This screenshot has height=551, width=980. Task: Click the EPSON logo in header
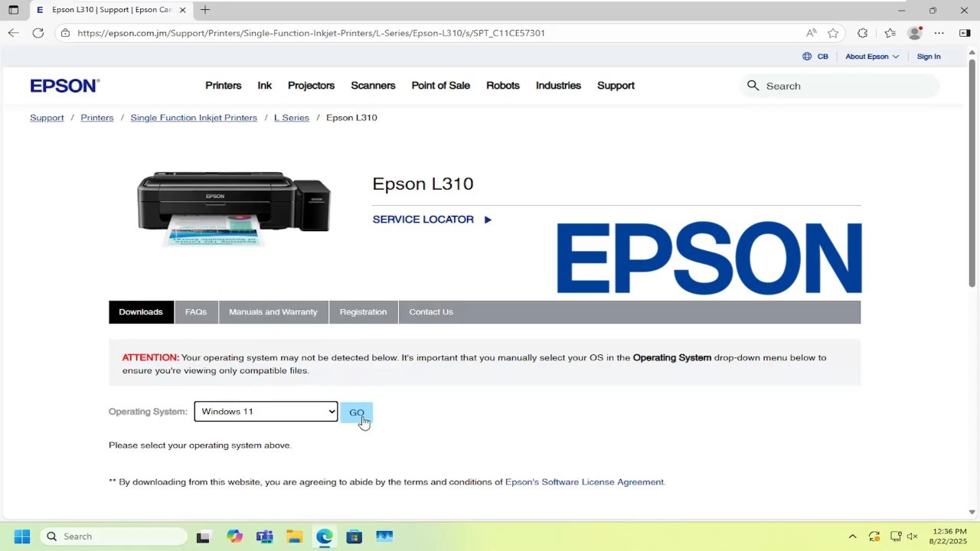tap(65, 86)
